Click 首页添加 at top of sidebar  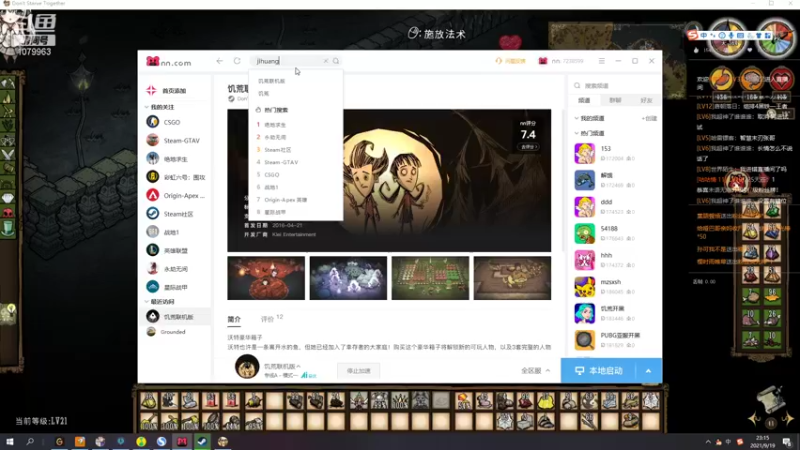point(174,91)
